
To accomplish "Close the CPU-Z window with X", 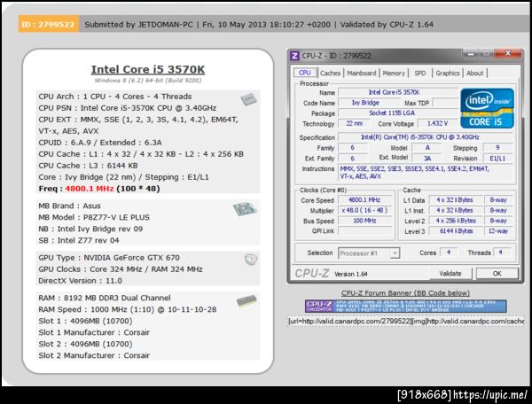I will click(x=507, y=53).
